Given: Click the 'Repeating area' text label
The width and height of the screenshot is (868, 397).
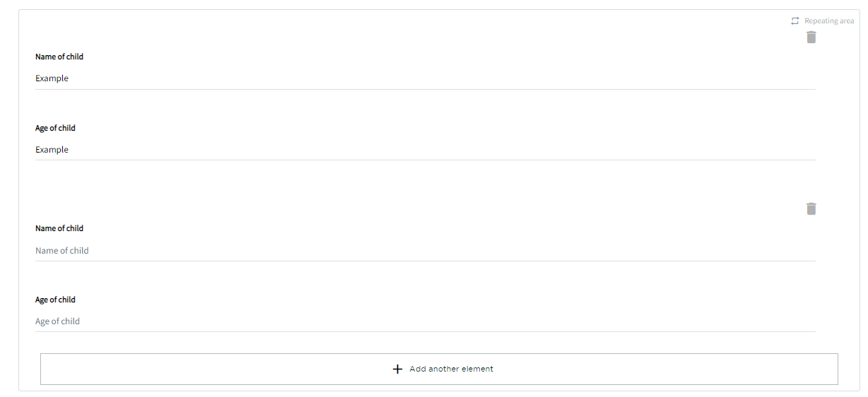Looking at the screenshot, I should point(829,21).
